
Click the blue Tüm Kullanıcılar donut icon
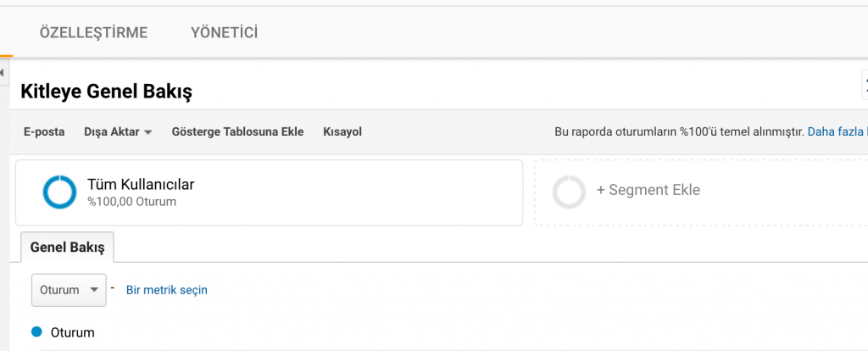[59, 192]
